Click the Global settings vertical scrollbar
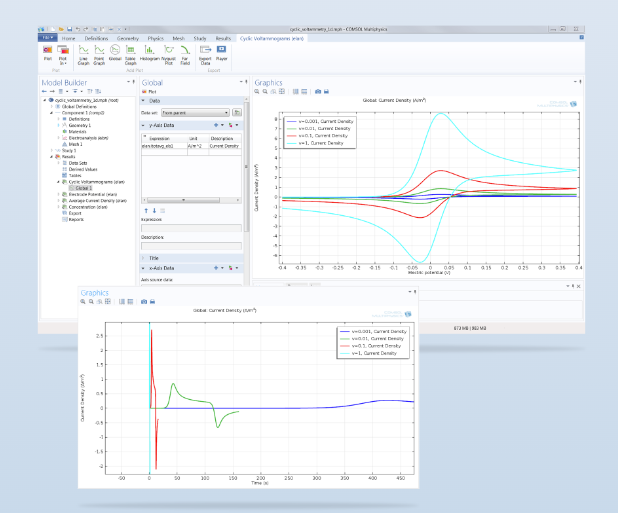 [x=246, y=167]
